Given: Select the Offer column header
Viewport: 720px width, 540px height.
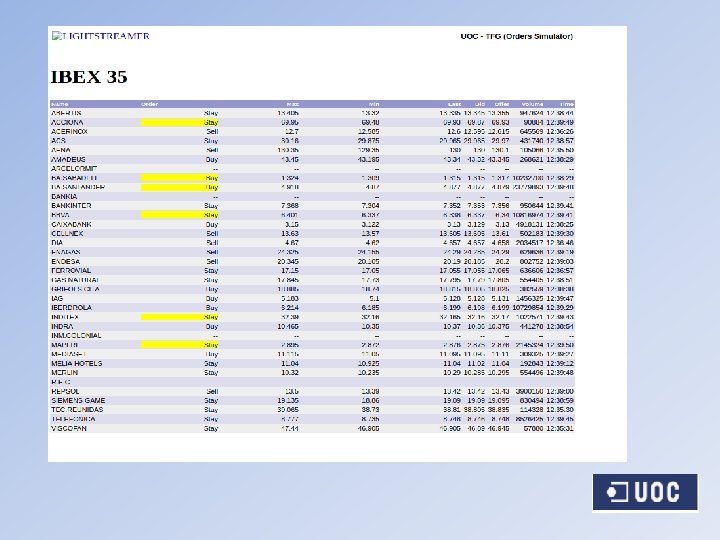Looking at the screenshot, I should pos(502,104).
